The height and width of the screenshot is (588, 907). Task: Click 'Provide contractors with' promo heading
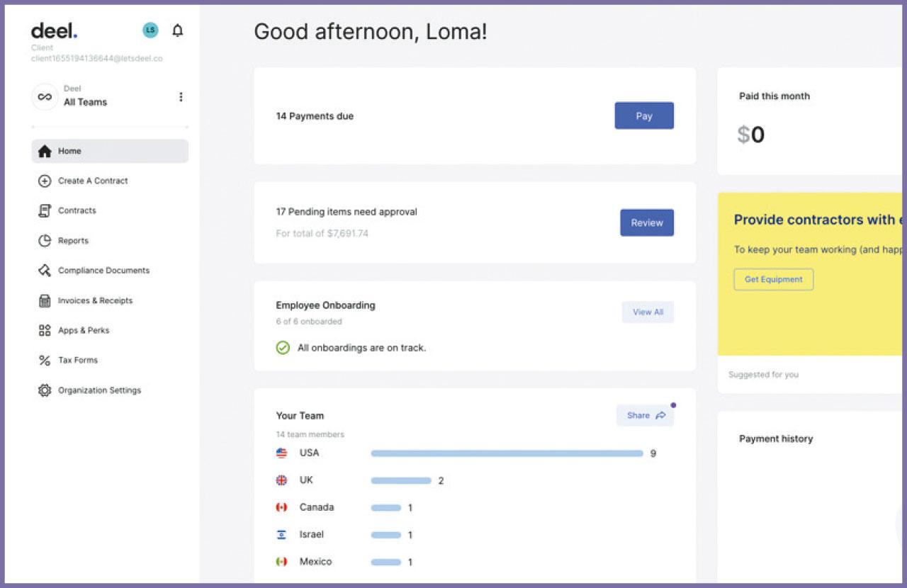pos(818,220)
